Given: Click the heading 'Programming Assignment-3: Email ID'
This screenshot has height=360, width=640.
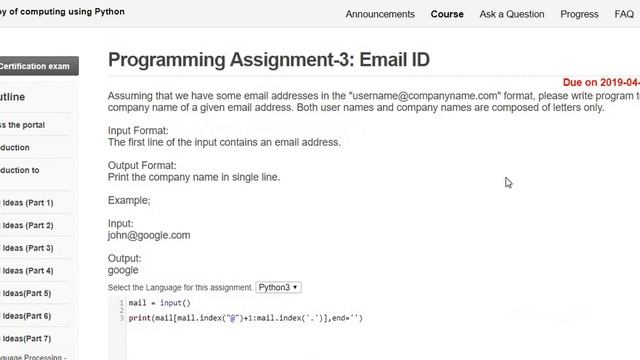Looking at the screenshot, I should 269,60.
